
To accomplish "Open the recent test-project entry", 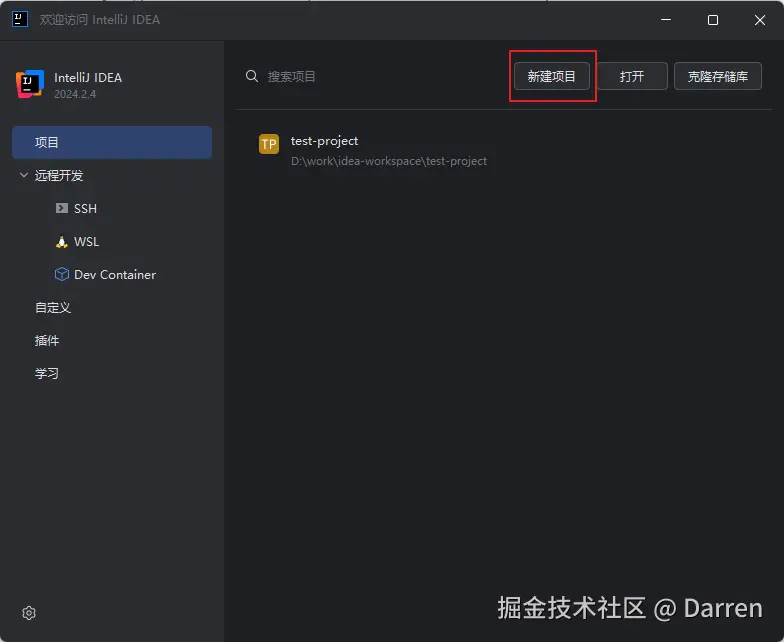I will click(x=324, y=141).
